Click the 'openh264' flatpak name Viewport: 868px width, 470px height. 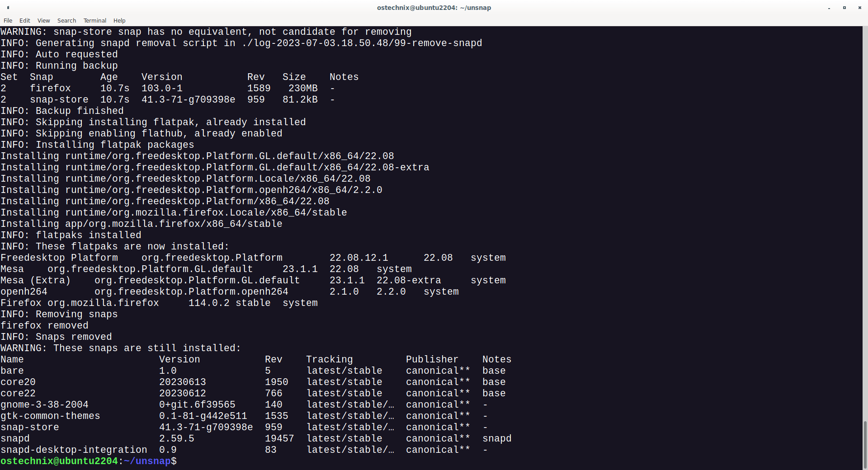tap(24, 291)
